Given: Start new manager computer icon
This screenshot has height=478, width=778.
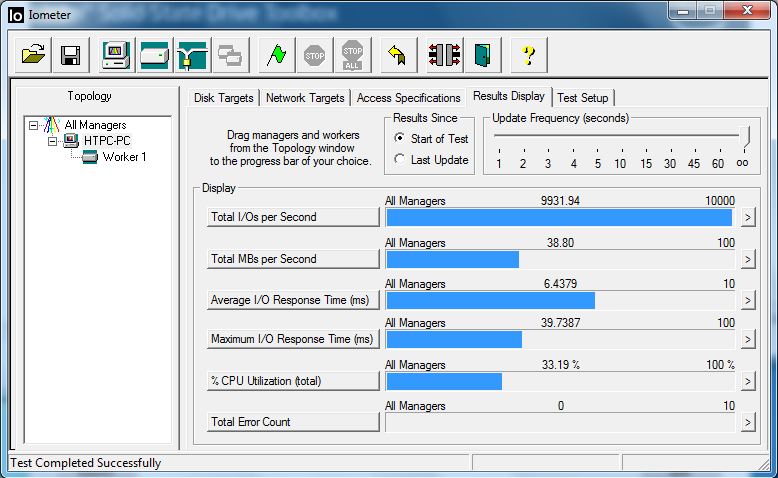Looking at the screenshot, I should [116, 55].
